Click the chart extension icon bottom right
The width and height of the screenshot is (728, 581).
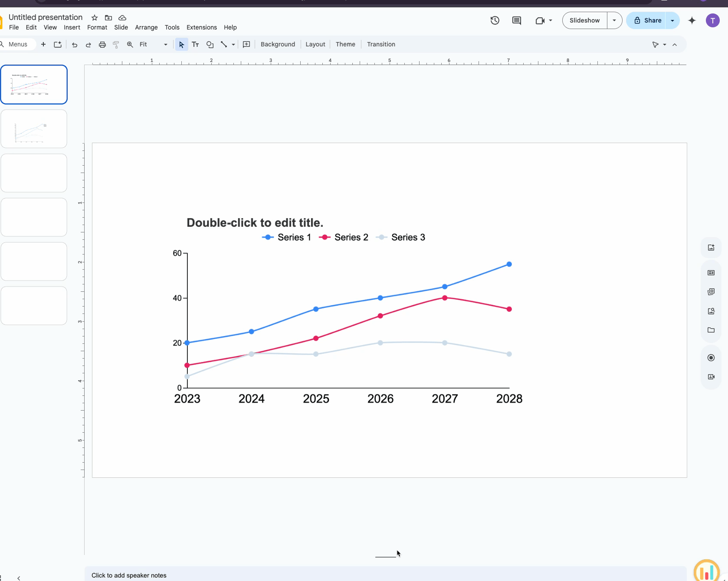click(707, 571)
